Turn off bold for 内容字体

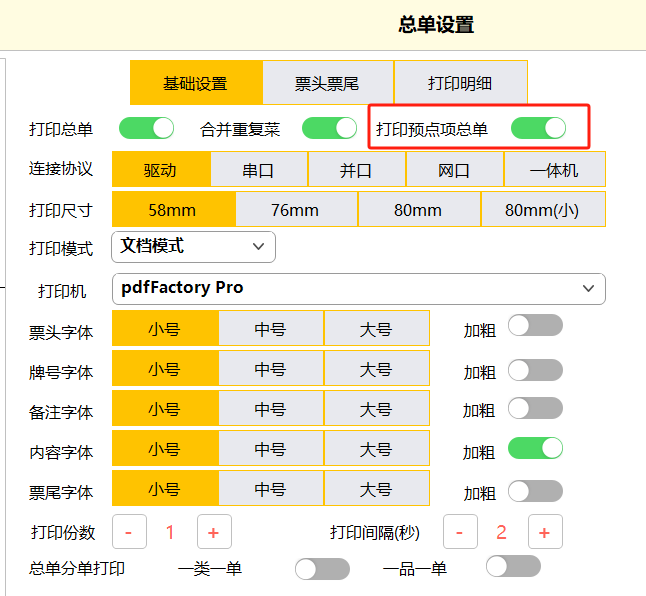(x=535, y=448)
